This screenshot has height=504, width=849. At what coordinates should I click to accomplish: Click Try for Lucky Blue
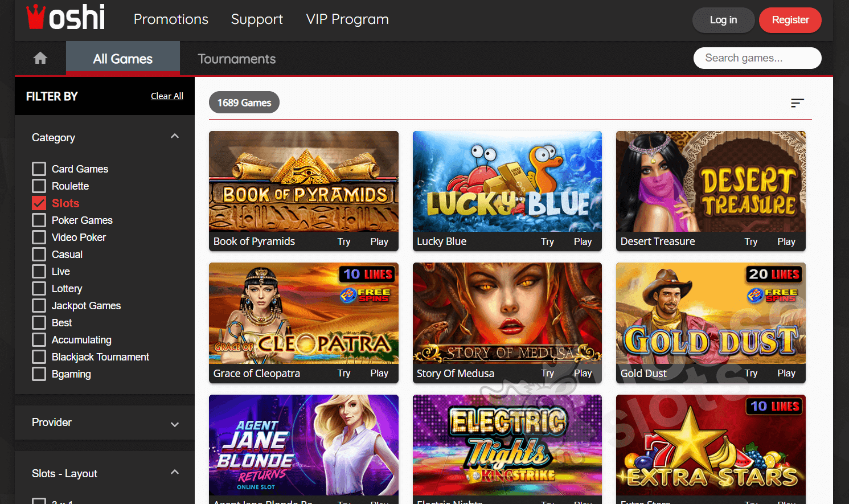pos(548,241)
